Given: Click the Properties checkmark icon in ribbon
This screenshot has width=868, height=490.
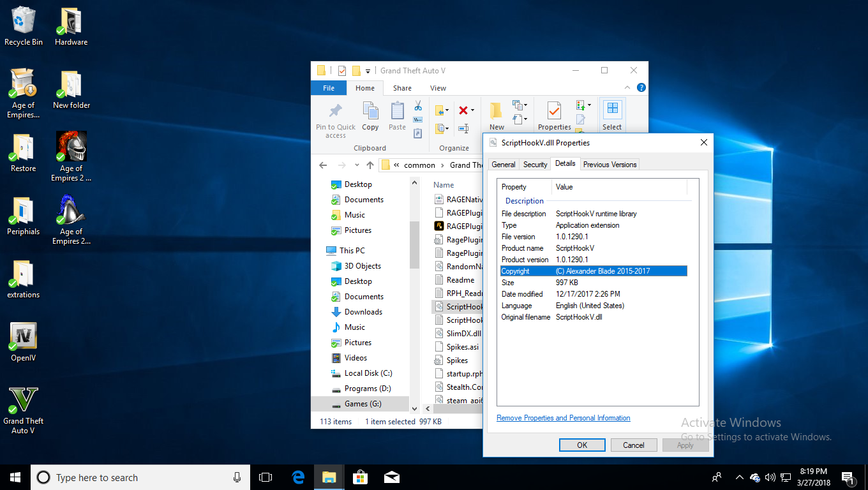Looking at the screenshot, I should (x=554, y=111).
